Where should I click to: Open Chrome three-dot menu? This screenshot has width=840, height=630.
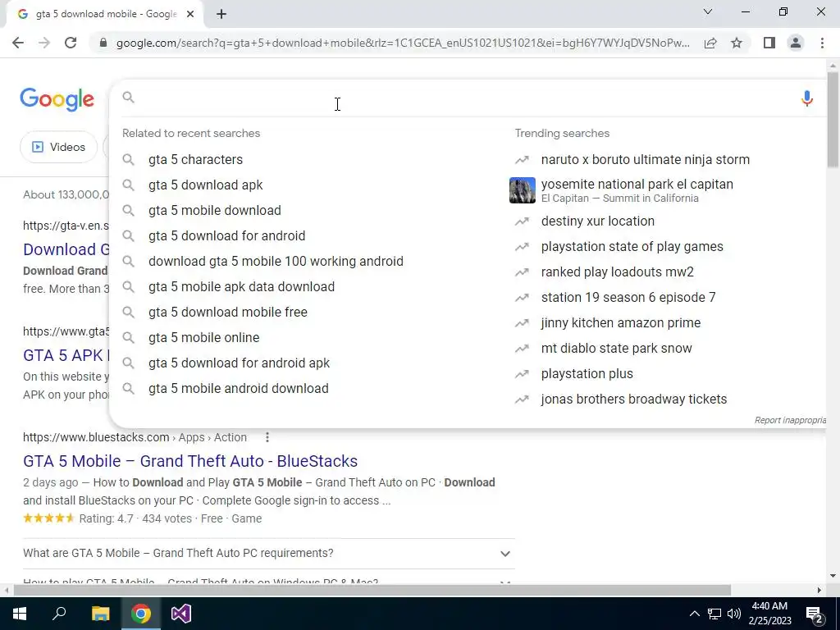(822, 43)
